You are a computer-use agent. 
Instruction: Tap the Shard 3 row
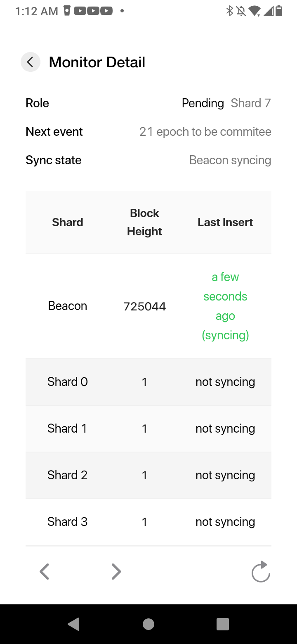pos(148,522)
